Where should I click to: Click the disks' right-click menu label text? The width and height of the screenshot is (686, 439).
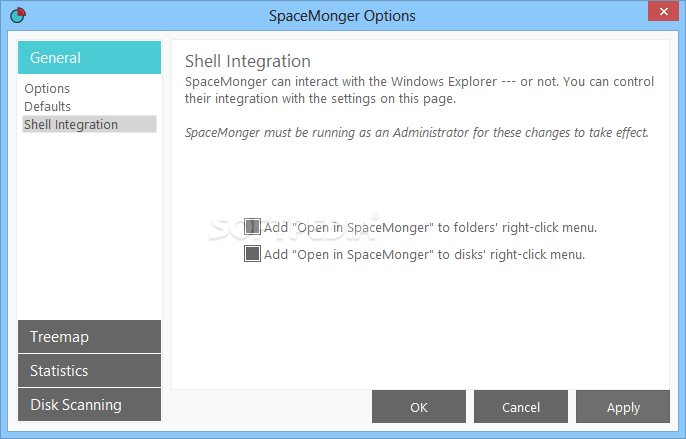[424, 255]
